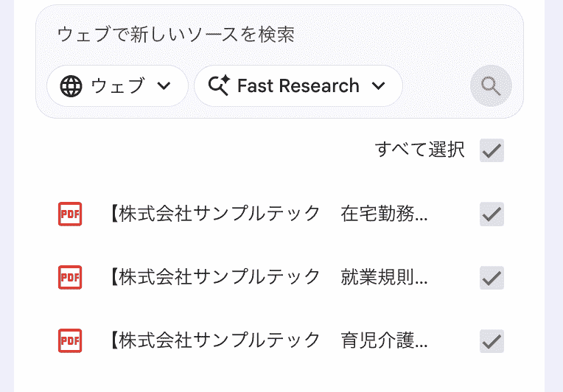Screen dimensions: 563x392
Task: Click the chevron next to ウェブ
Action: pos(164,85)
